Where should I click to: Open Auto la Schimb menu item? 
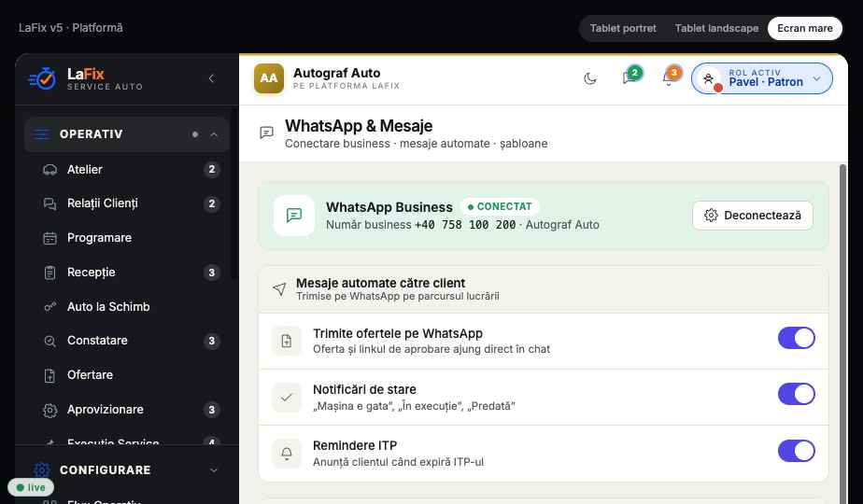[x=127, y=306]
